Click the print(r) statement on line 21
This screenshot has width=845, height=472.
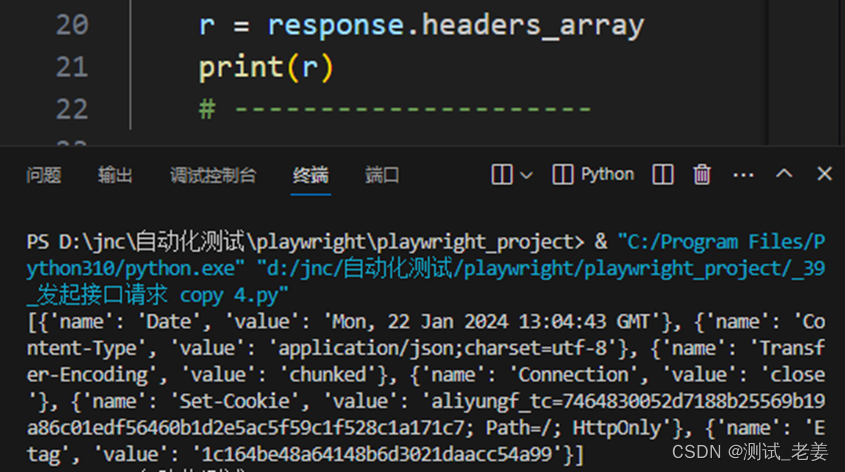[x=266, y=68]
